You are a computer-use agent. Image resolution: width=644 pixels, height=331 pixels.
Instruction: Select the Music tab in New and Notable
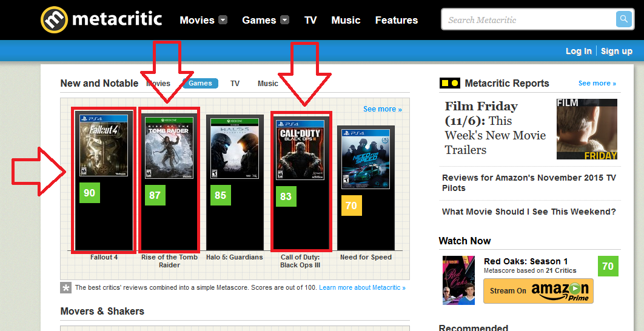(x=268, y=84)
